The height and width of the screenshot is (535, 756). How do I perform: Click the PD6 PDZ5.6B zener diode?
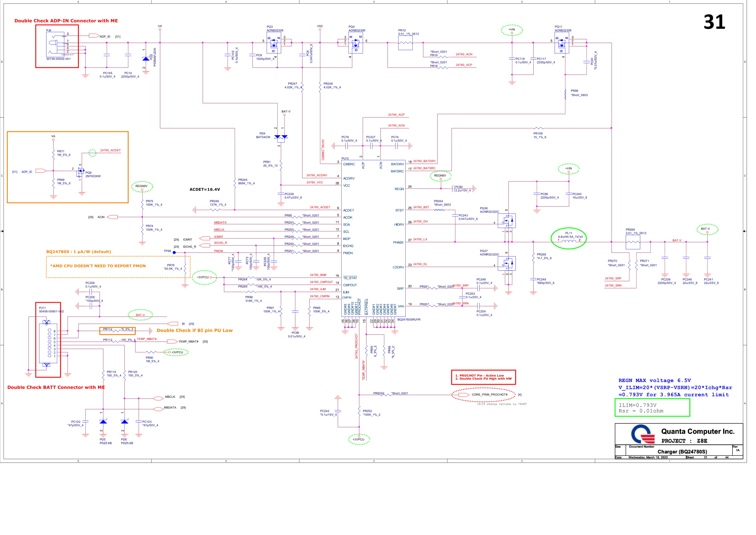point(124,422)
